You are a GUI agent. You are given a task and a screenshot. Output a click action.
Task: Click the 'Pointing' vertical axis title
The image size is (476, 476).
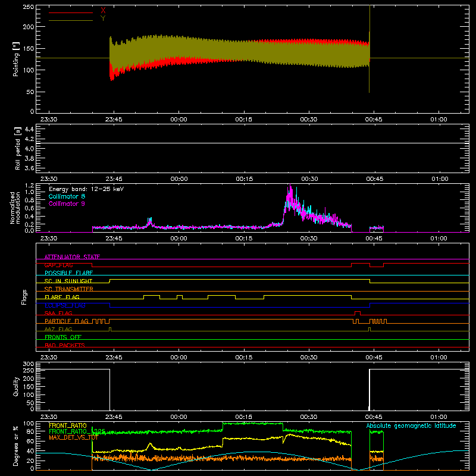click(16, 59)
